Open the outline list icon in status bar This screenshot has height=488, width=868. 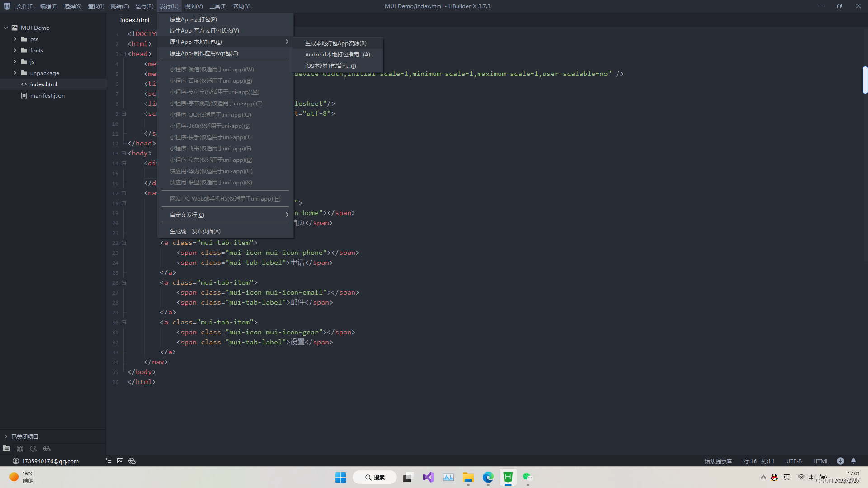(x=108, y=461)
